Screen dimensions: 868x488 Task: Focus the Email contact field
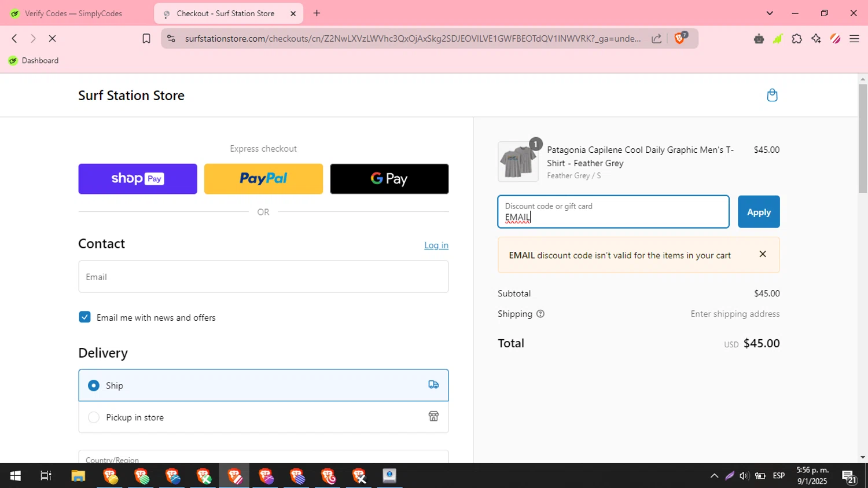click(263, 277)
